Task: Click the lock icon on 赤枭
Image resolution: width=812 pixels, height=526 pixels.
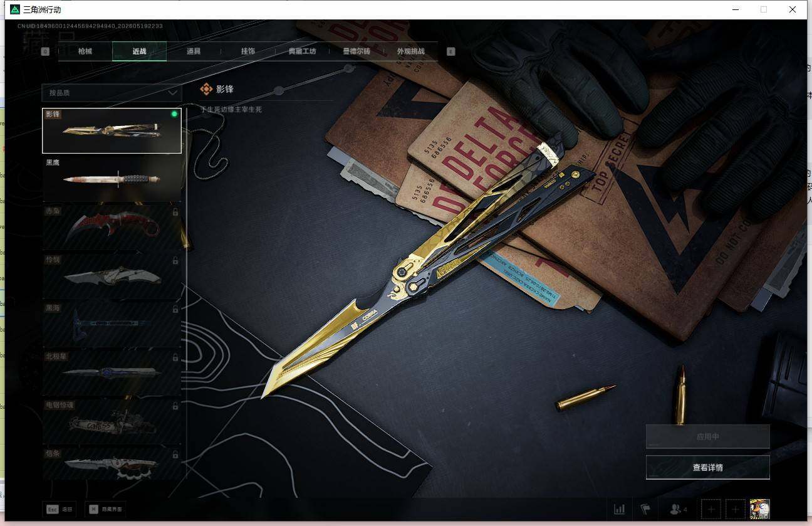Action: (175, 212)
